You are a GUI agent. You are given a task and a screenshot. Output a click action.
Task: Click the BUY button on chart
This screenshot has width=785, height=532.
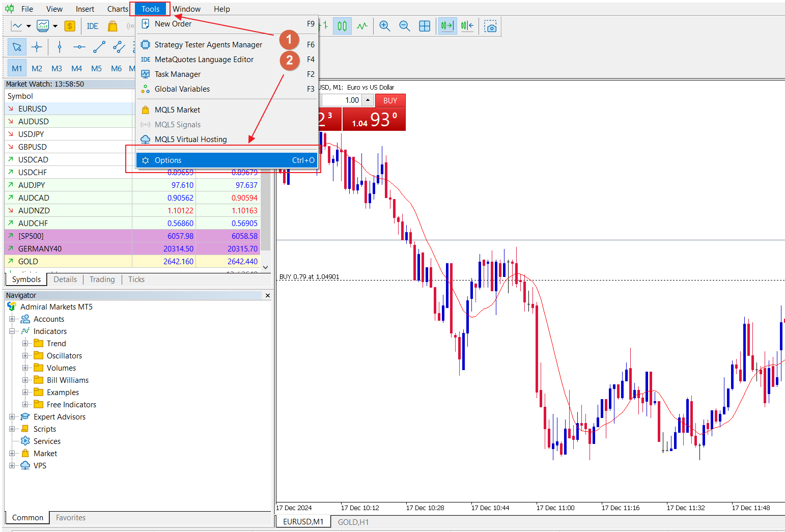[x=390, y=100]
